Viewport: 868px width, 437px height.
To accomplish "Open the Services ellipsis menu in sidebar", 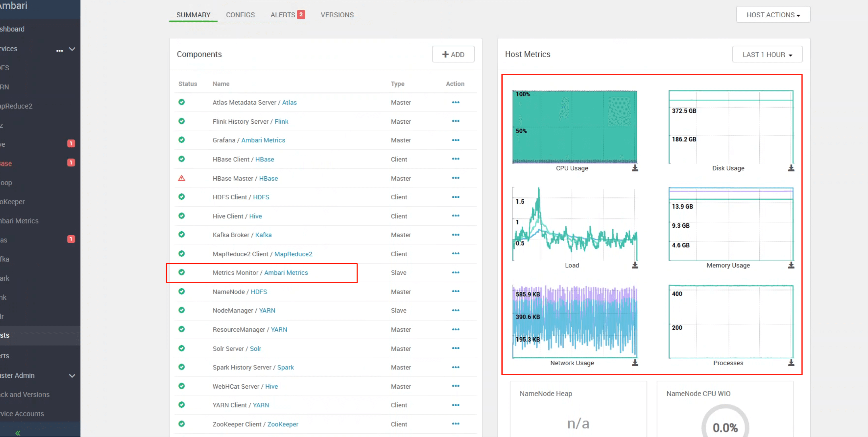I will (x=60, y=51).
